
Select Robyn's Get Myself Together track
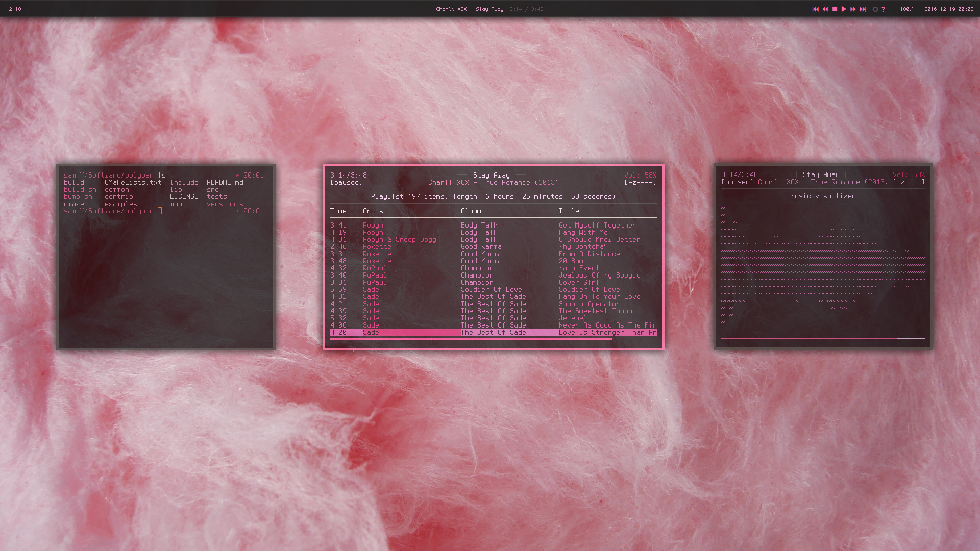[x=597, y=226]
